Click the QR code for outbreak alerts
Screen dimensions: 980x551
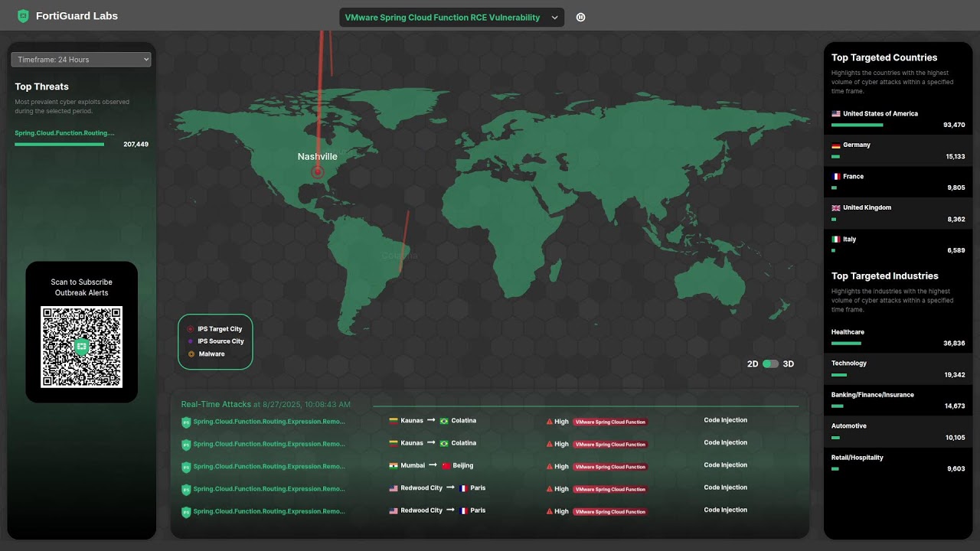coord(81,347)
